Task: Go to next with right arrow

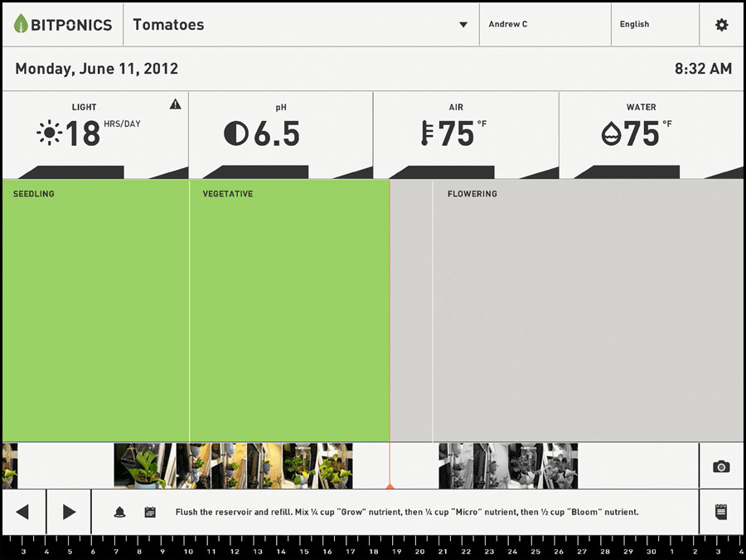Action: (69, 512)
